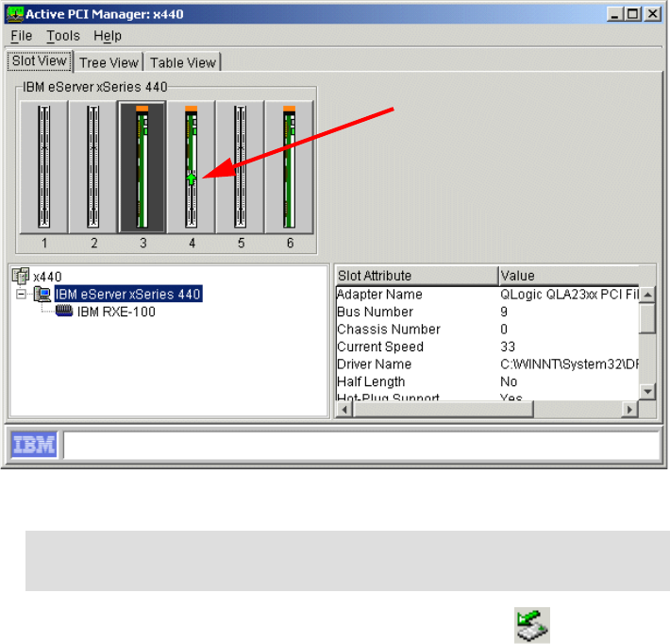
Task: Select the x440 tree root
Action: click(x=47, y=277)
